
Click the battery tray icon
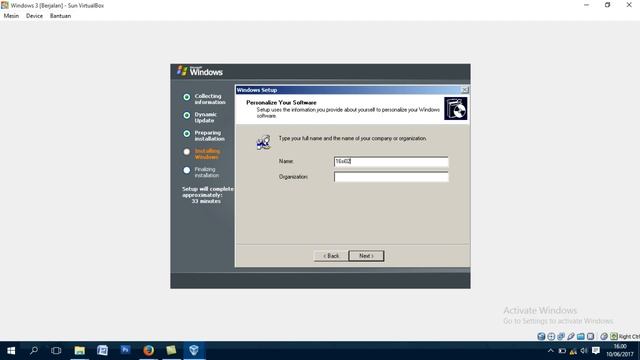tap(562, 351)
